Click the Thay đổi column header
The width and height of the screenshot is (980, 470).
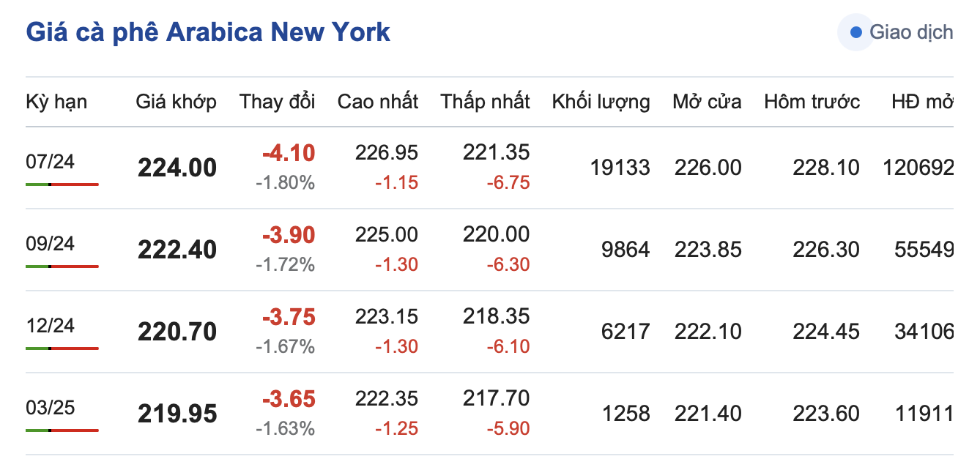[x=277, y=102]
